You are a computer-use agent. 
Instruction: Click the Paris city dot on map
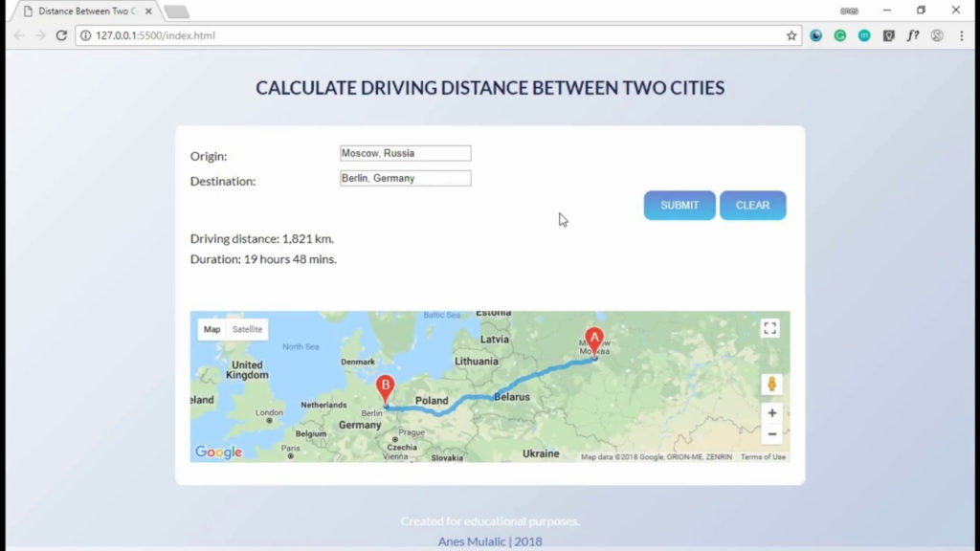(x=291, y=456)
